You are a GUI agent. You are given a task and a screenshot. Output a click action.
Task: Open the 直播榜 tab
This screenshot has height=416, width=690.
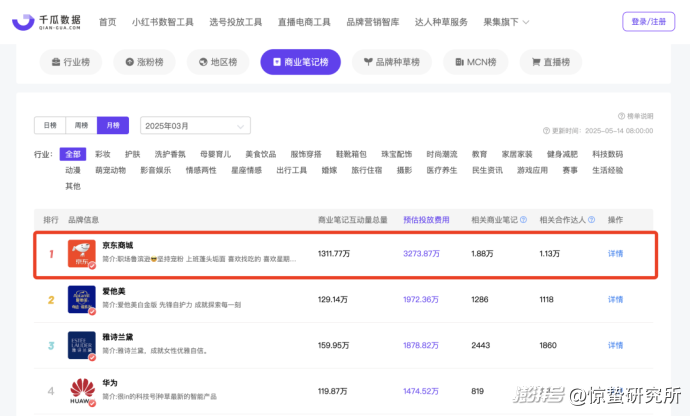pos(551,62)
